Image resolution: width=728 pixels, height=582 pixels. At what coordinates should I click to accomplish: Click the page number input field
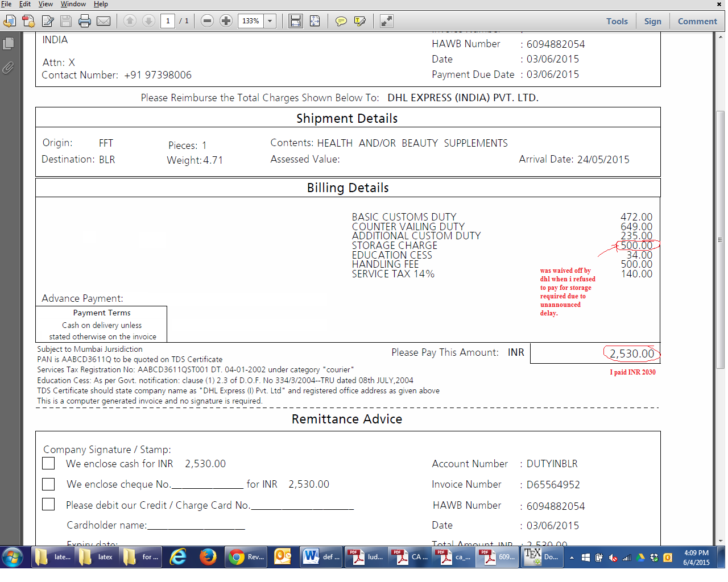pos(168,21)
